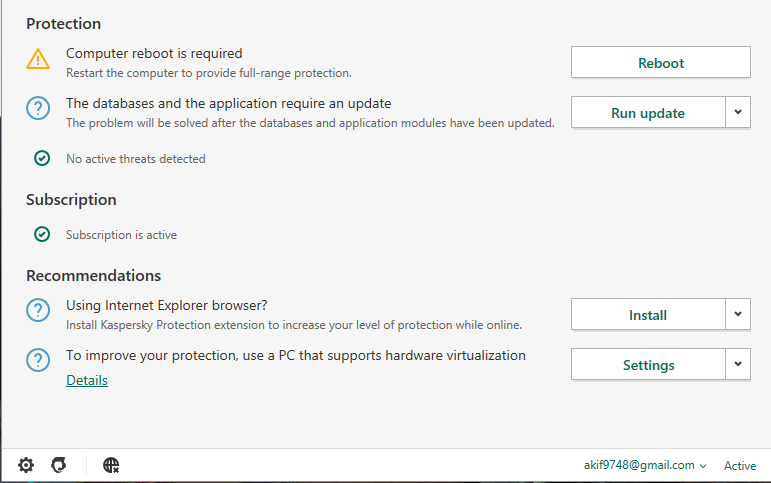Image resolution: width=771 pixels, height=483 pixels.
Task: Open the Details link
Action: [x=87, y=380]
